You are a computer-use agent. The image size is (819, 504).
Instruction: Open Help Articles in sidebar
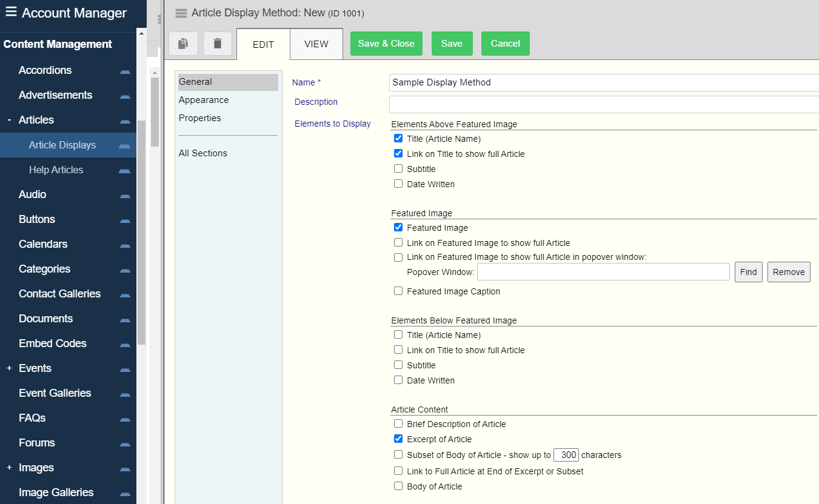coord(56,170)
